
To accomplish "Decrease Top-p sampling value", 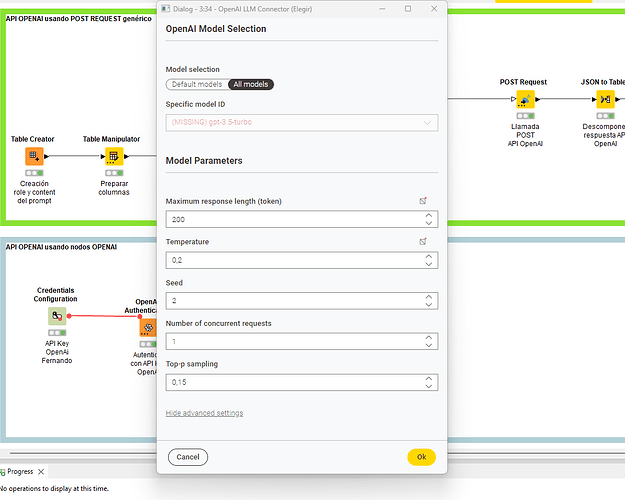I will [428, 386].
